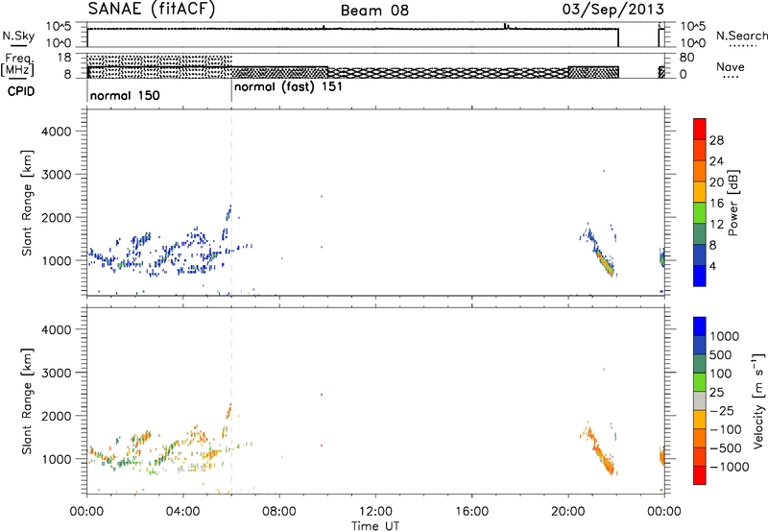768x532 pixels.
Task: Click the '-1000' value on the velocity scale
Action: click(729, 467)
